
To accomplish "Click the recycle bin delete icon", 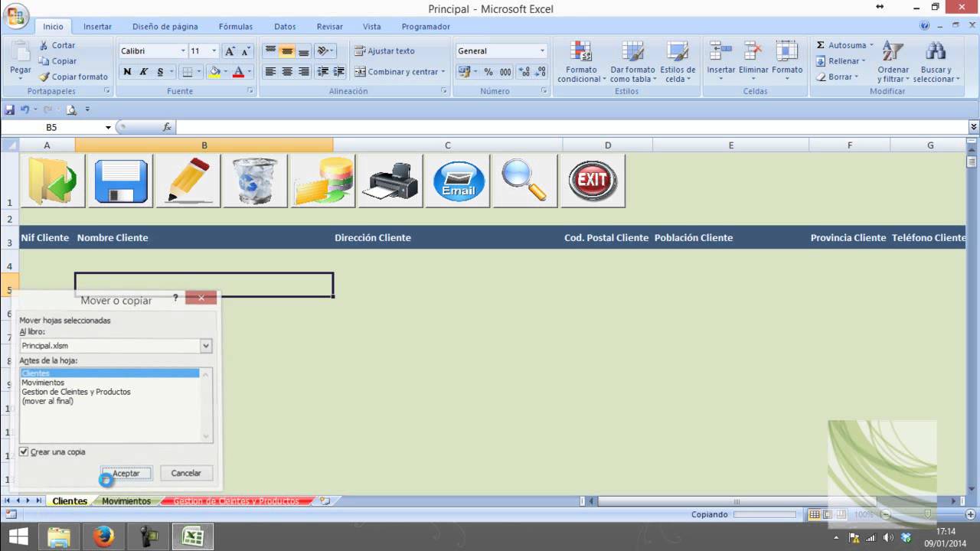I will [255, 181].
